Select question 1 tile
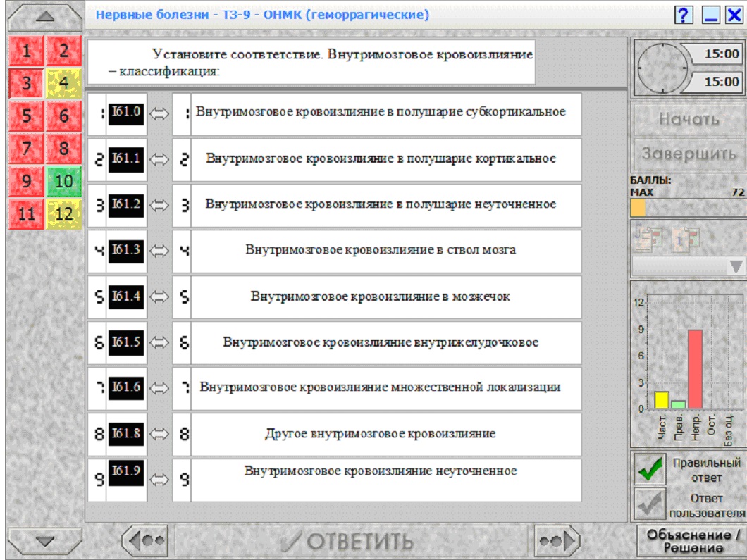 pyautogui.click(x=27, y=51)
